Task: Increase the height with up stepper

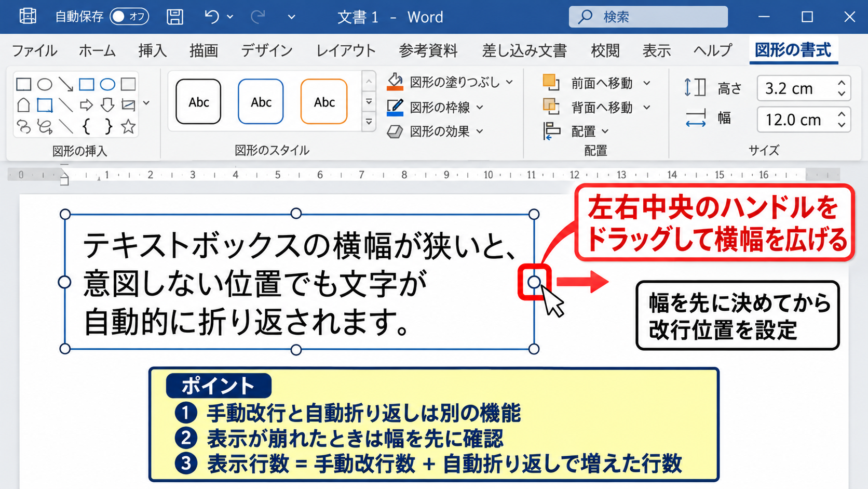Action: (x=842, y=82)
